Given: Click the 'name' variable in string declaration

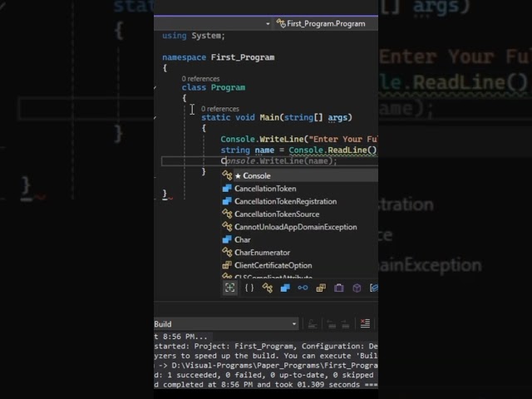Looking at the screenshot, I should click(x=264, y=150).
